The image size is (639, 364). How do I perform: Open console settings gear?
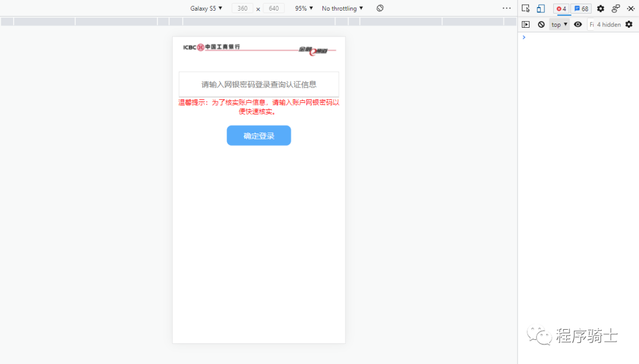click(630, 24)
